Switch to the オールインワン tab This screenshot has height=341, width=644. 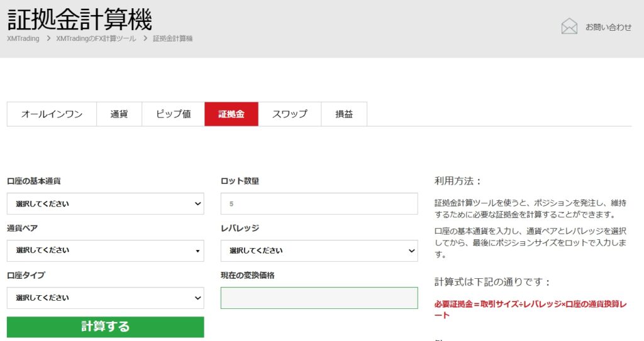point(52,114)
